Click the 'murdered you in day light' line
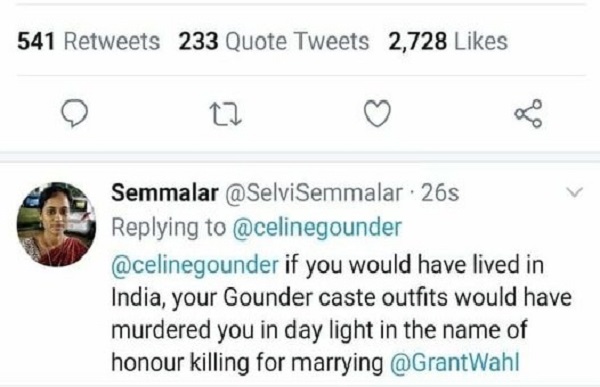The height and width of the screenshot is (387, 600). click(242, 330)
